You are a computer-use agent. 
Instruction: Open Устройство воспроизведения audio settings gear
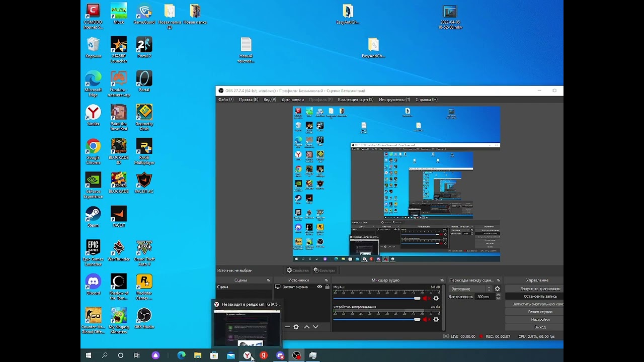pos(436,319)
